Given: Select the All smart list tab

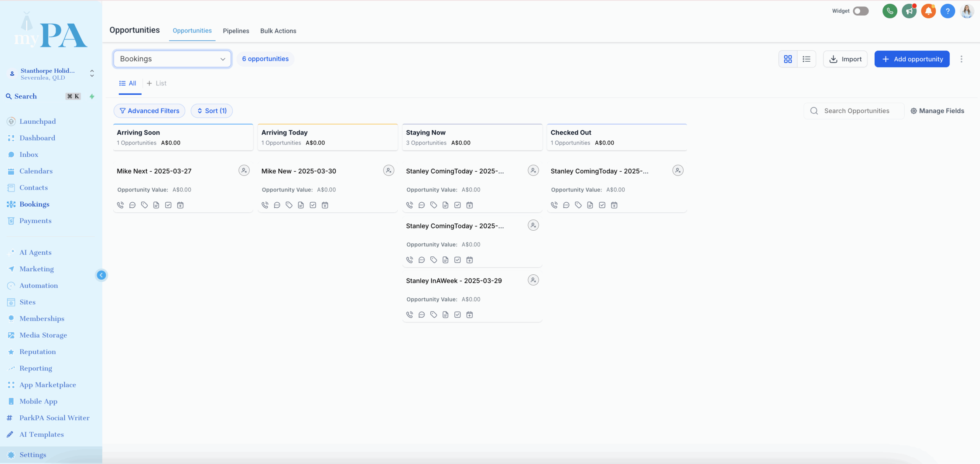Looking at the screenshot, I should (x=128, y=83).
